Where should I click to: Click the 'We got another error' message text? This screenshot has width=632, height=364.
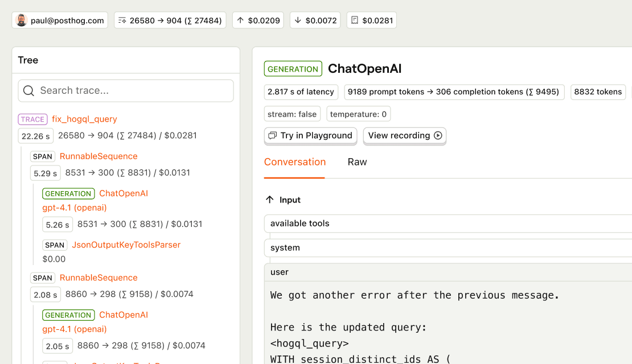pyautogui.click(x=415, y=295)
